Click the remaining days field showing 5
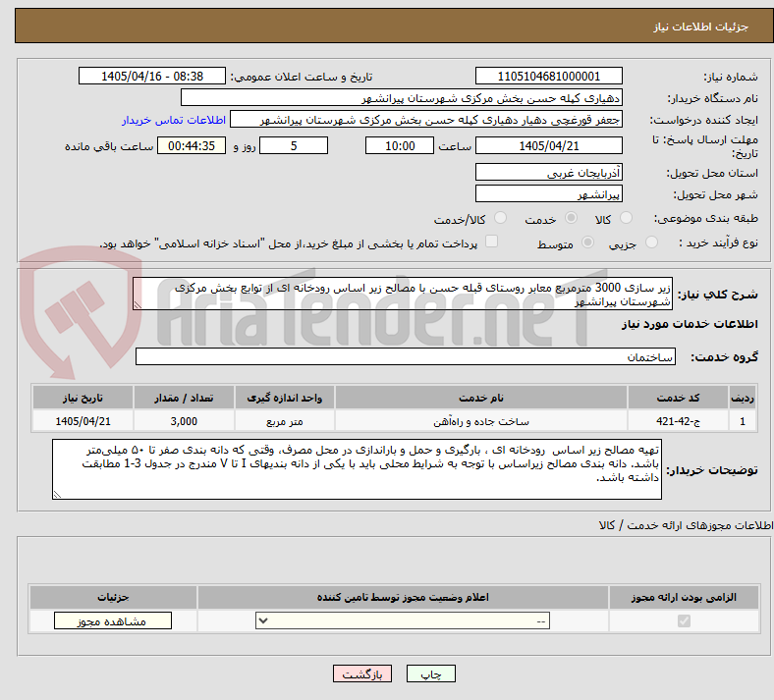Image resolution: width=774 pixels, height=700 pixels. coord(294,146)
